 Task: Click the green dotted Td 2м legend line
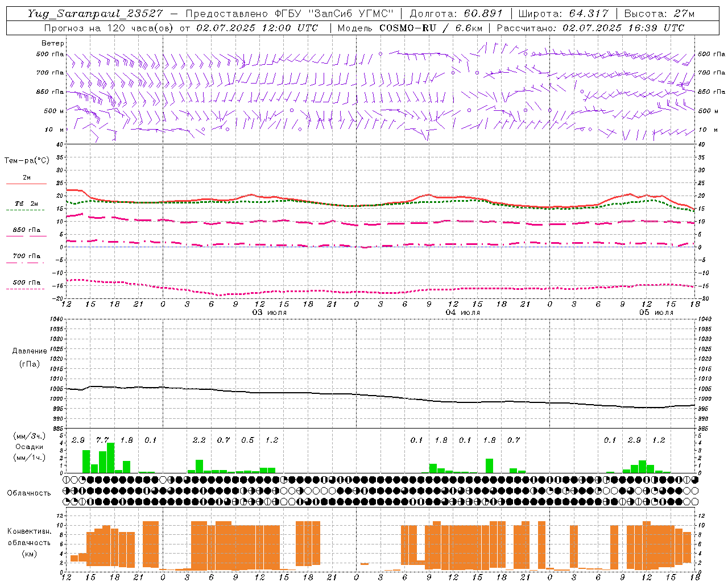[x=26, y=210]
